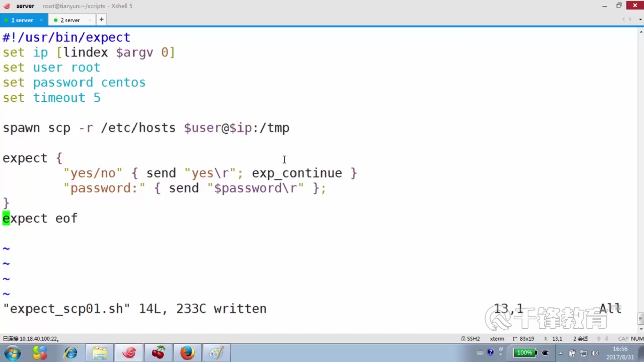Open Internet Explorer in taskbar

tap(71, 353)
